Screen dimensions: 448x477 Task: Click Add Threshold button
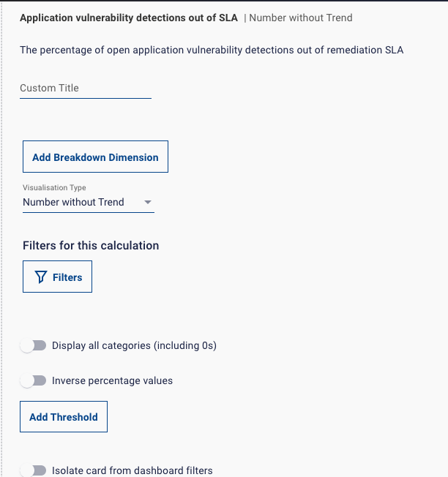(x=63, y=417)
